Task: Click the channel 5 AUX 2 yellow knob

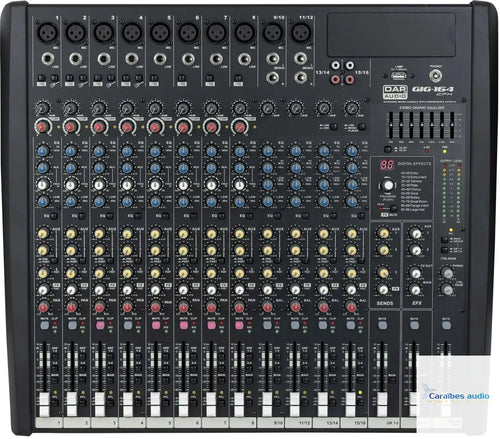Action: click(x=155, y=250)
